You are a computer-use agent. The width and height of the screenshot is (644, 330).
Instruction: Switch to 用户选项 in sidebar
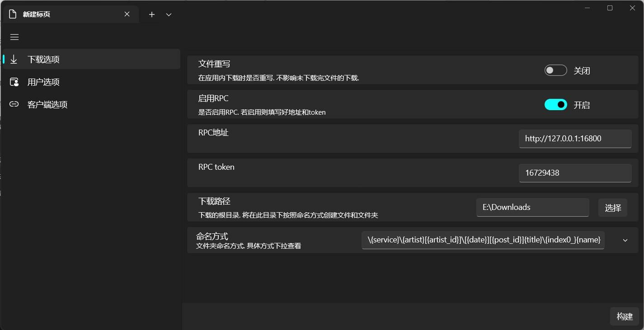(x=44, y=82)
